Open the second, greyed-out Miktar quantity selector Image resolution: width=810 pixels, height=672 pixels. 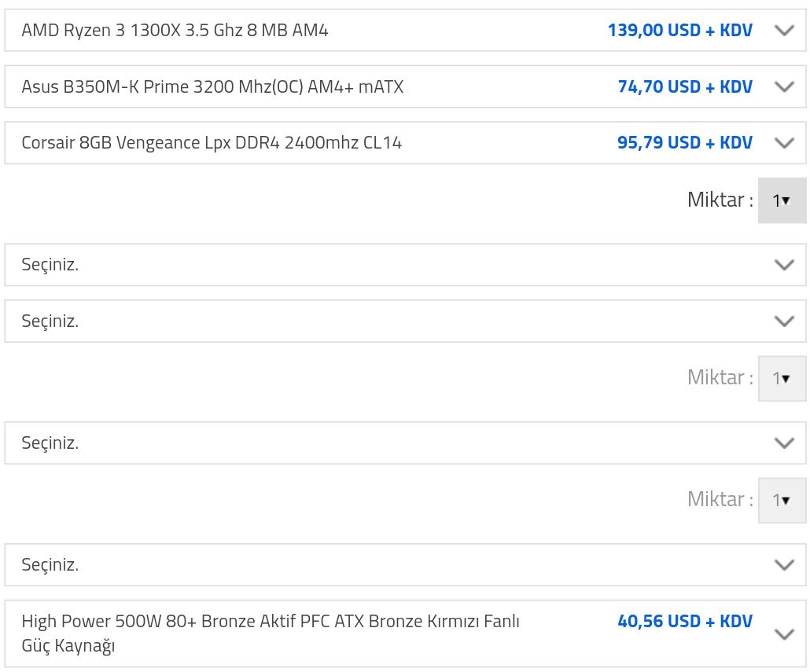click(781, 378)
